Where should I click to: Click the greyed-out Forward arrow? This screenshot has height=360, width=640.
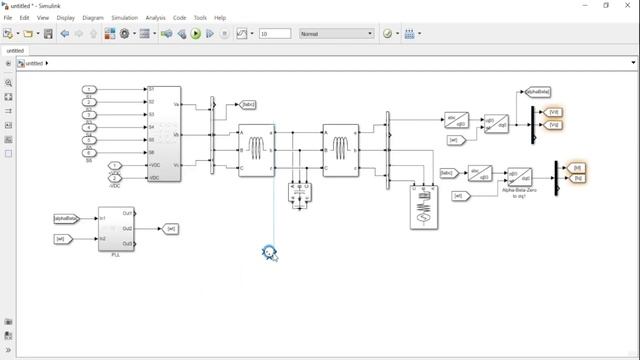coord(79,34)
